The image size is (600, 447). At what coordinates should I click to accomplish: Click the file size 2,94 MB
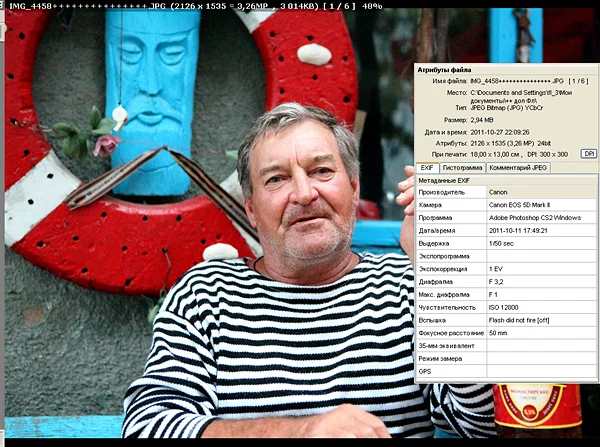click(x=481, y=120)
